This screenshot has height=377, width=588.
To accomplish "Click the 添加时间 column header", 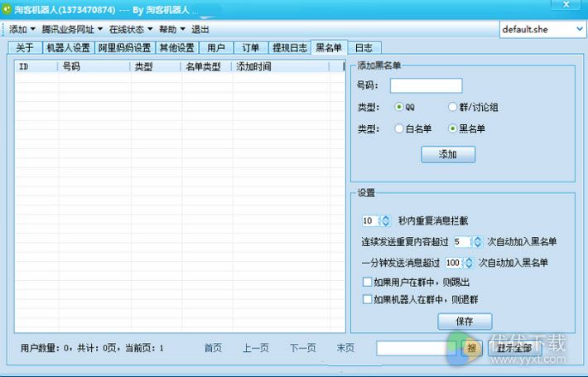I will pyautogui.click(x=281, y=67).
